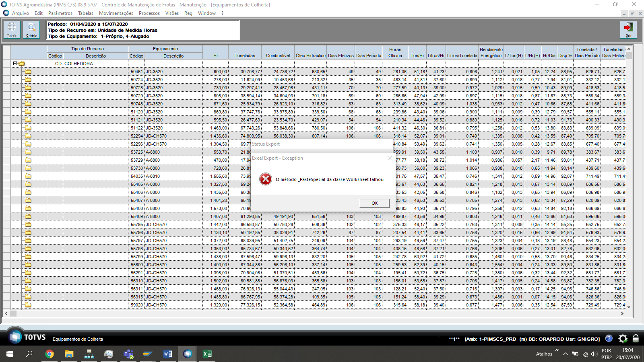Select the folder icon for equipment 50724
644x362 pixels.
point(28,80)
